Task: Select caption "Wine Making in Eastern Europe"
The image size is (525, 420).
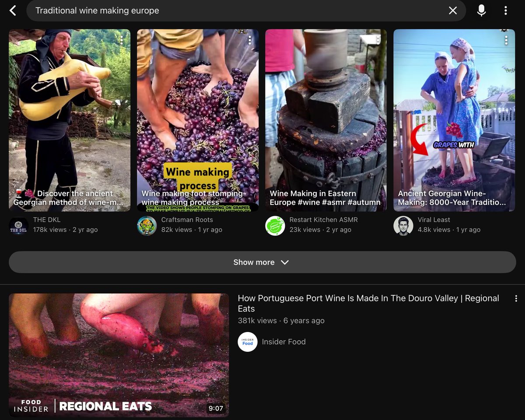Action: pyautogui.click(x=325, y=198)
